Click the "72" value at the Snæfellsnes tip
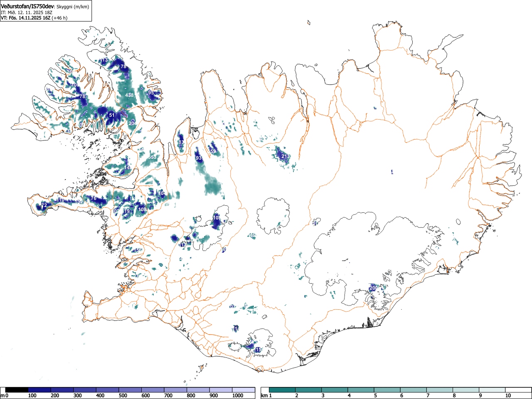This screenshot has width=532, height=399. 44,205
